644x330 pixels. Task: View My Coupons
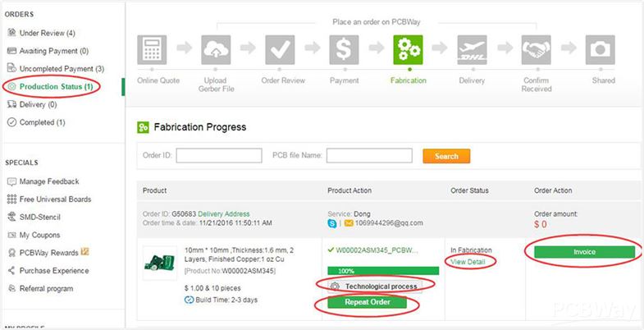coord(40,235)
